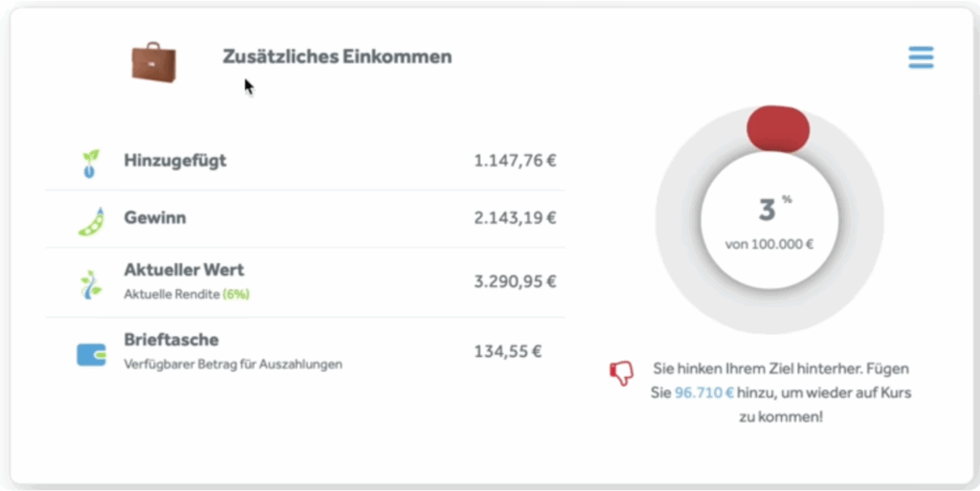Click the blue Brieftasche wallet icon
Viewport: 980px width, 491px height.
tap(91, 354)
